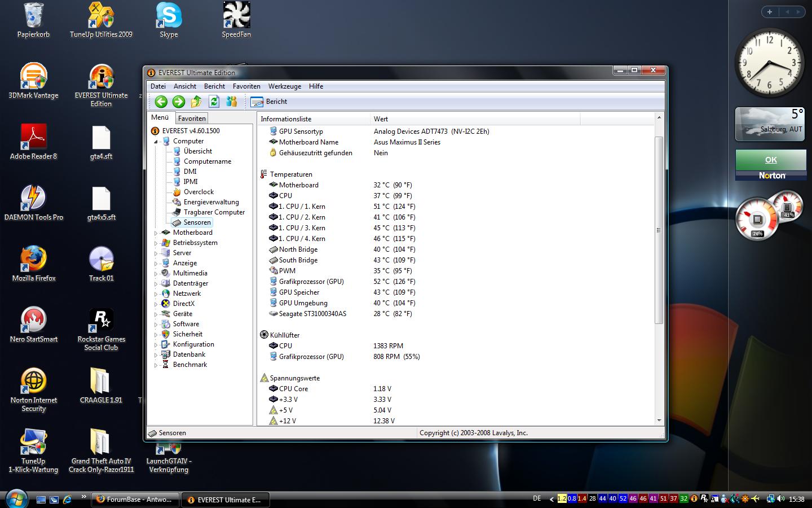
Task: Select Übersicht in the tree
Action: click(198, 151)
